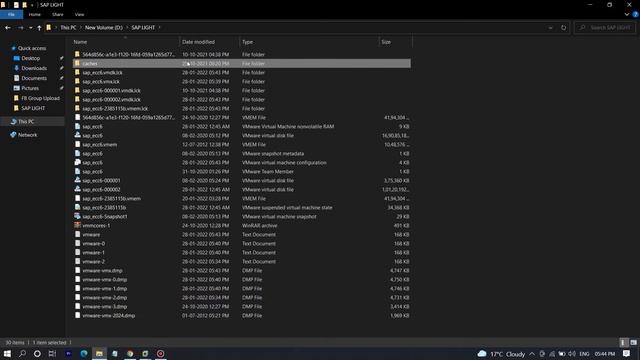The image size is (640, 360).
Task: Open the address bar history dropdown
Action: click(x=550, y=28)
